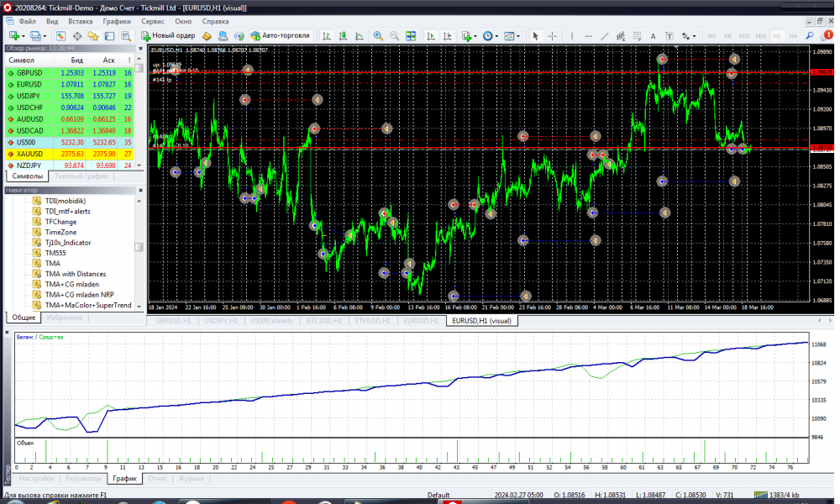Viewport: 840px width, 504px height.
Task: Open the Результаты tab in tester
Action: click(83, 478)
